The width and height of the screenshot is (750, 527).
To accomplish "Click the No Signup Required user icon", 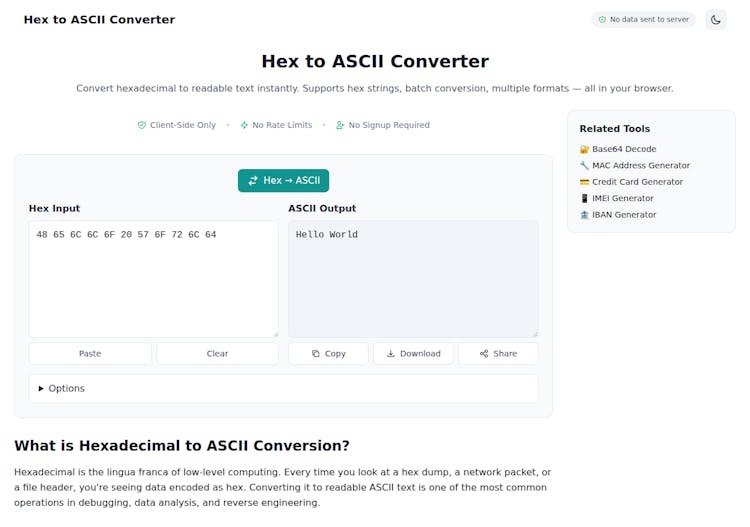I will tap(340, 125).
